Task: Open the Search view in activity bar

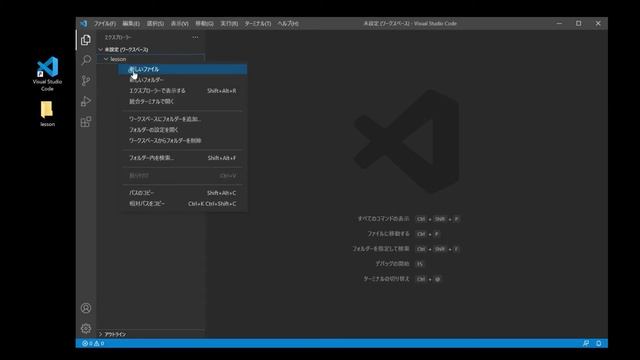Action: tap(86, 60)
